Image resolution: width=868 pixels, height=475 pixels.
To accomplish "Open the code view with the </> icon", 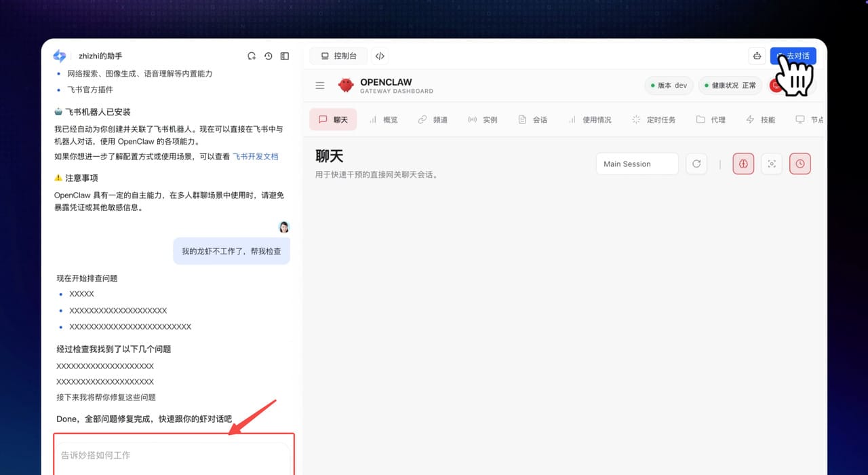I will 380,56.
